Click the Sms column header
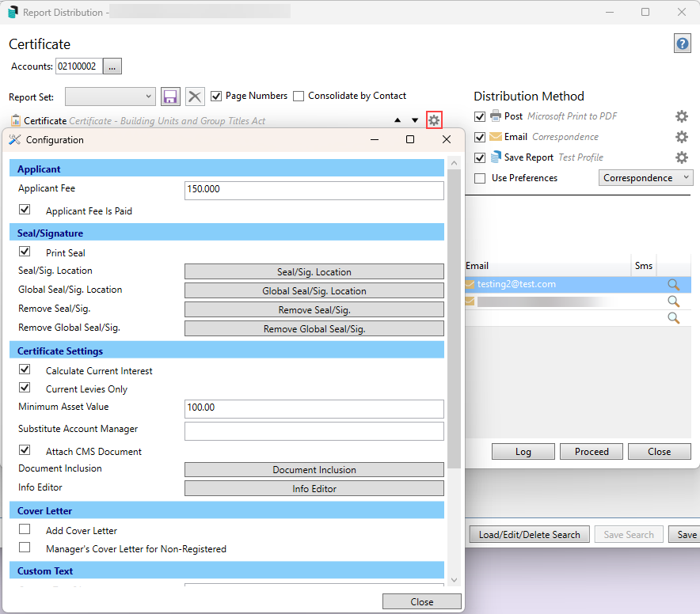Screen dimensions: 700x614 pyautogui.click(x=643, y=266)
